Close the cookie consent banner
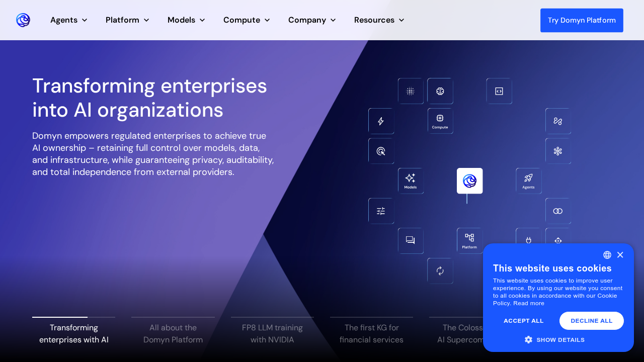 click(620, 255)
